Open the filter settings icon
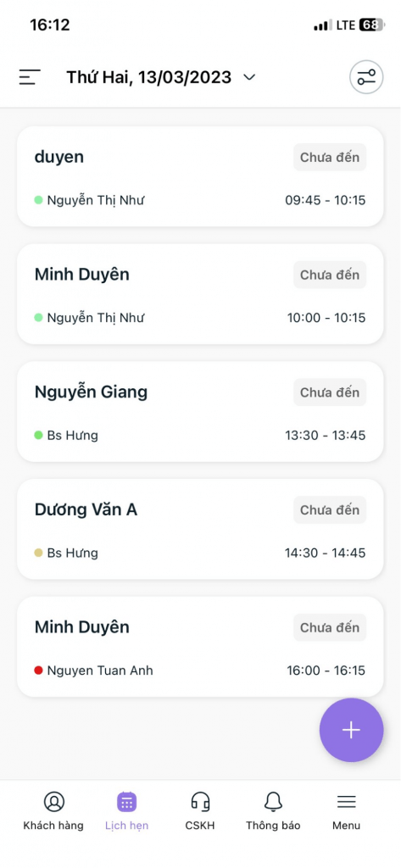401x868 pixels. pos(366,77)
